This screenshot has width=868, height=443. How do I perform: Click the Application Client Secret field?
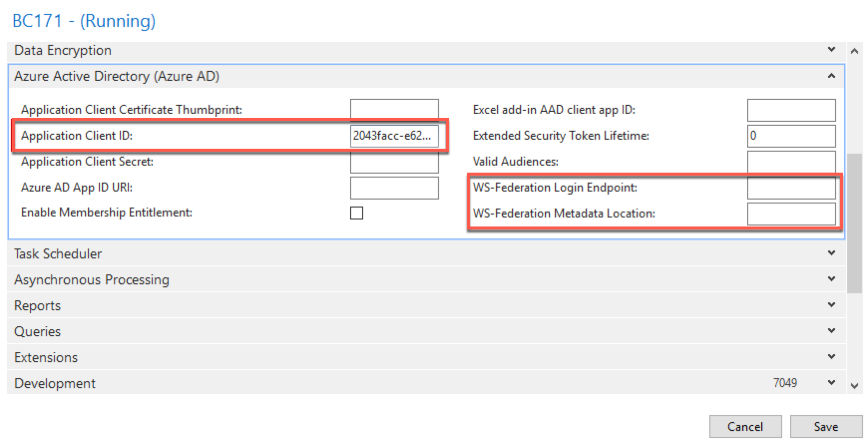point(394,162)
